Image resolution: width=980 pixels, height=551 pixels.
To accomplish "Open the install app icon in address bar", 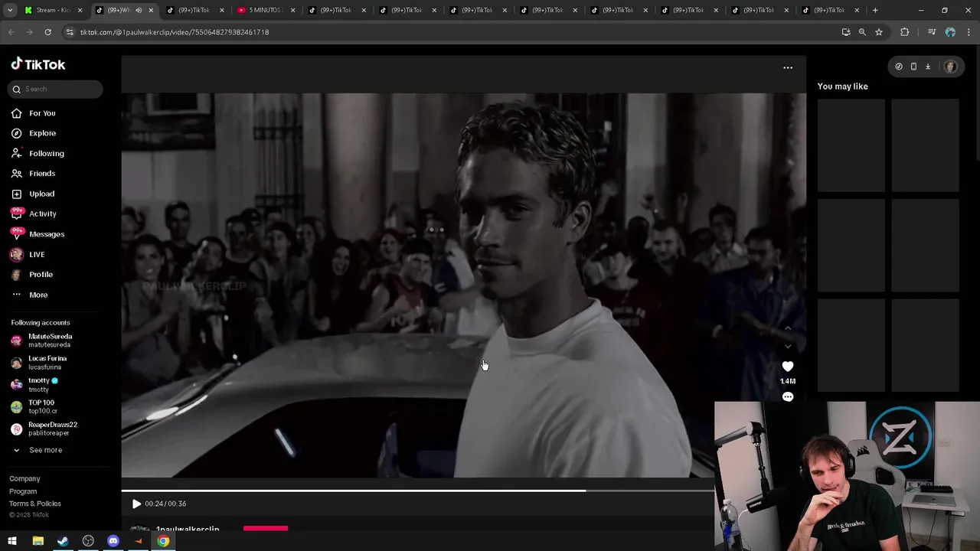I will point(846,32).
